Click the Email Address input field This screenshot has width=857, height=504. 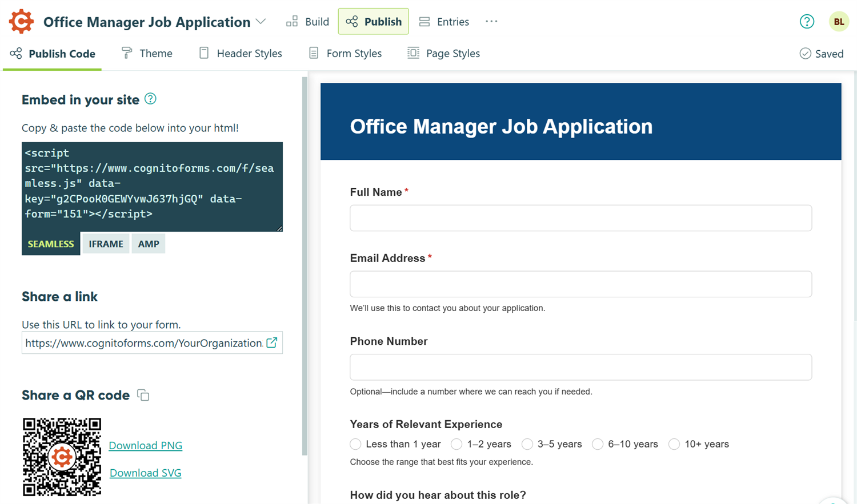tap(580, 284)
